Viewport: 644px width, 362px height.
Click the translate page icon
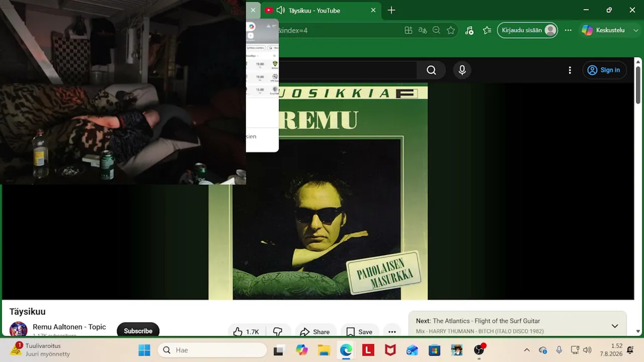423,30
